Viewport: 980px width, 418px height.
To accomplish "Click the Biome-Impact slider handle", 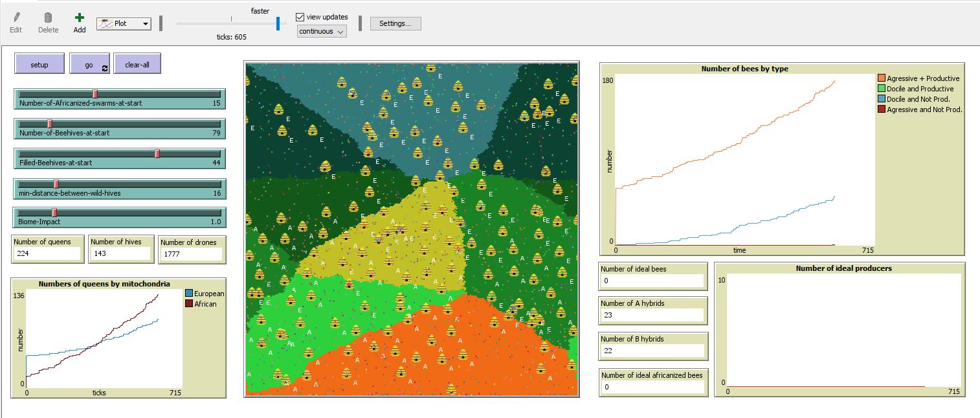I will [x=54, y=213].
